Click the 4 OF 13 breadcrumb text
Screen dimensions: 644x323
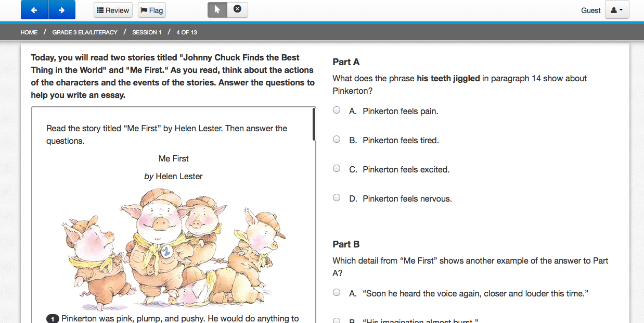[186, 32]
